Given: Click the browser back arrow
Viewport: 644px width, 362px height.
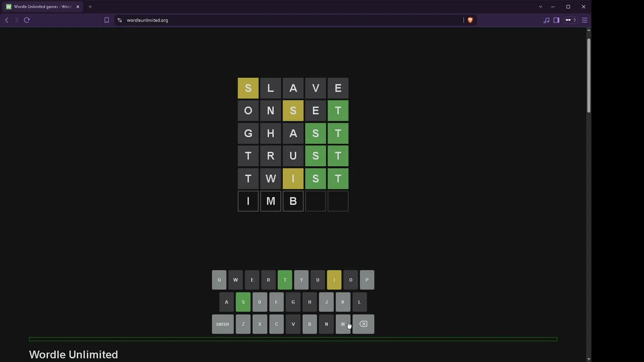Looking at the screenshot, I should click(x=7, y=20).
